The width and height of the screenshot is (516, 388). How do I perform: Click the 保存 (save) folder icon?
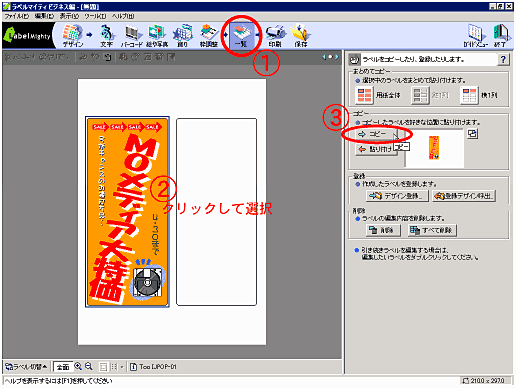click(301, 35)
